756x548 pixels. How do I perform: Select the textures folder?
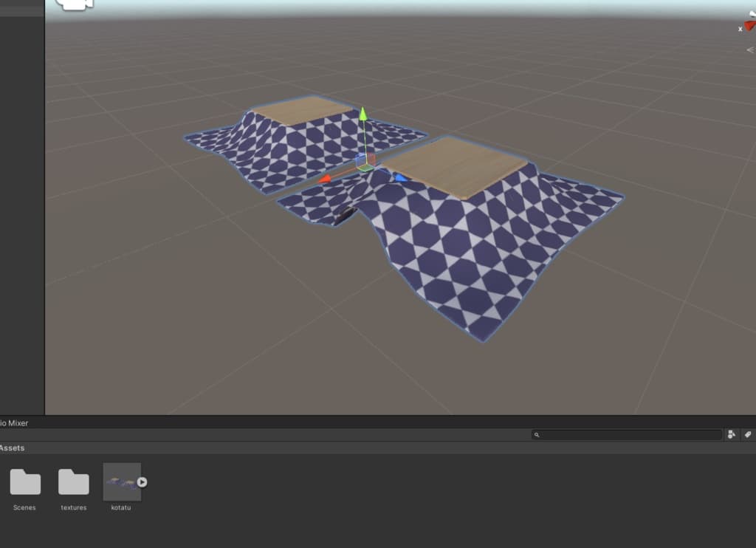(x=73, y=482)
